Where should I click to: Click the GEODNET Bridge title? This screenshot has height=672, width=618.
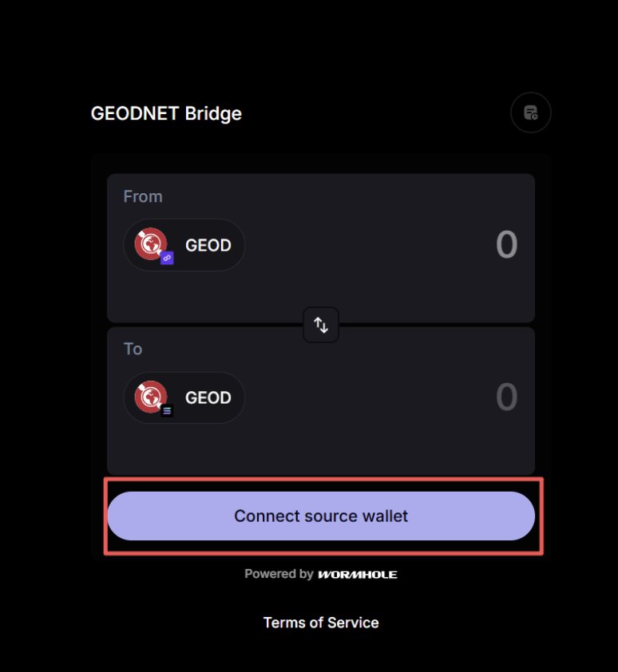point(166,113)
